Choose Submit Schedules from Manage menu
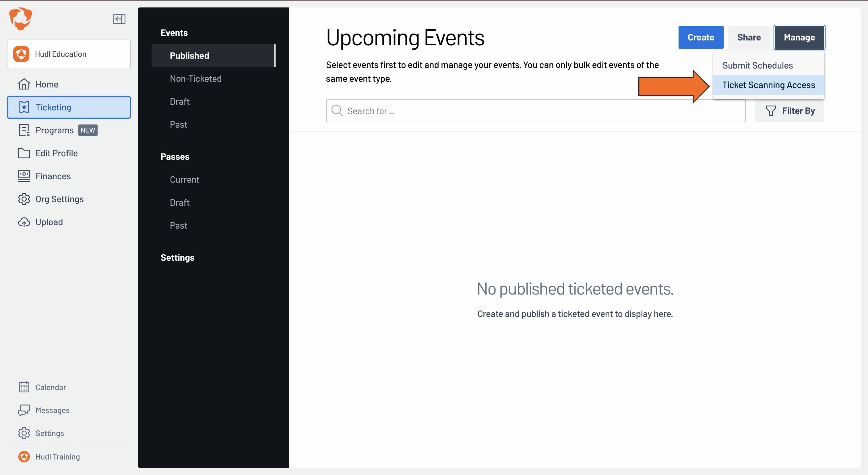Viewport: 868px width, 475px height. click(x=769, y=65)
